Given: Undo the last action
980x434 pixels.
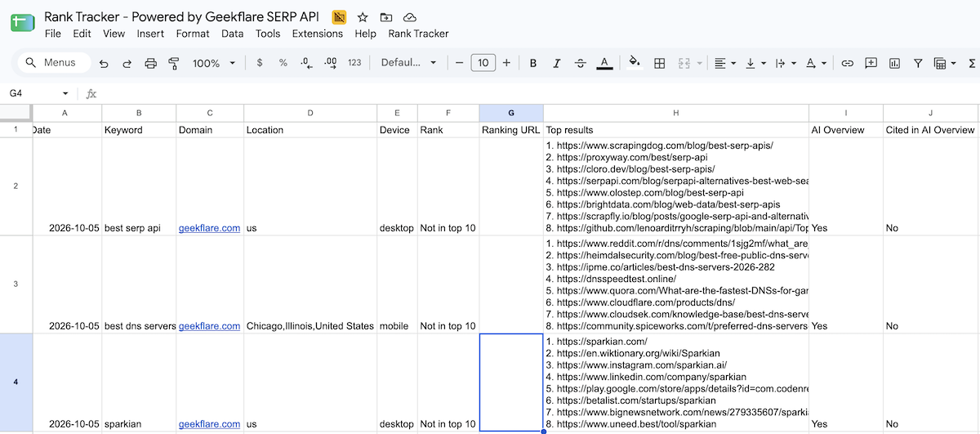Looking at the screenshot, I should click(104, 63).
